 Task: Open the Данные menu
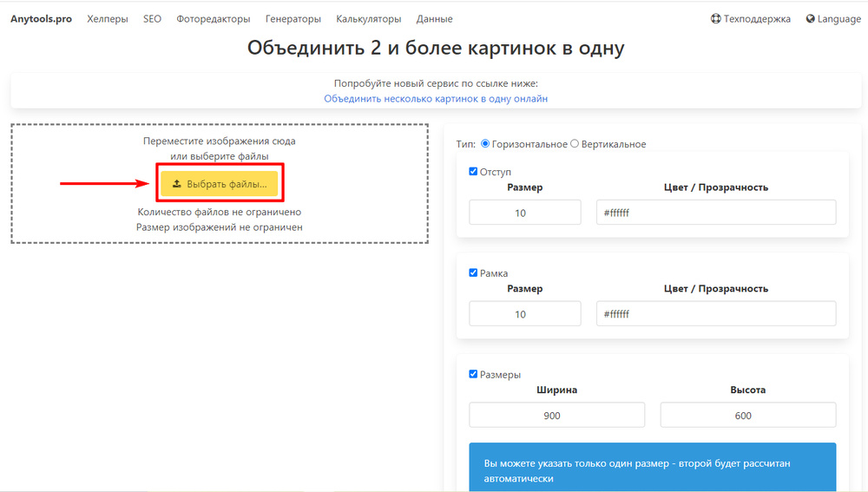434,19
